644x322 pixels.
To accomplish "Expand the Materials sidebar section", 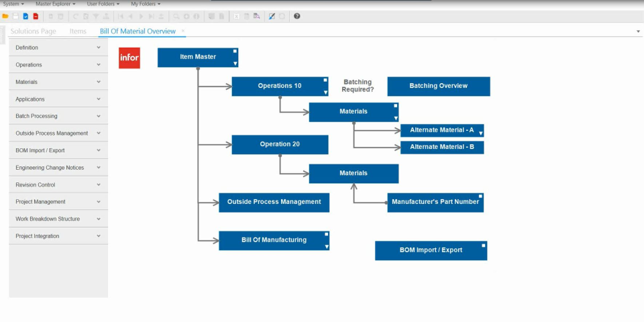I will coord(58,82).
